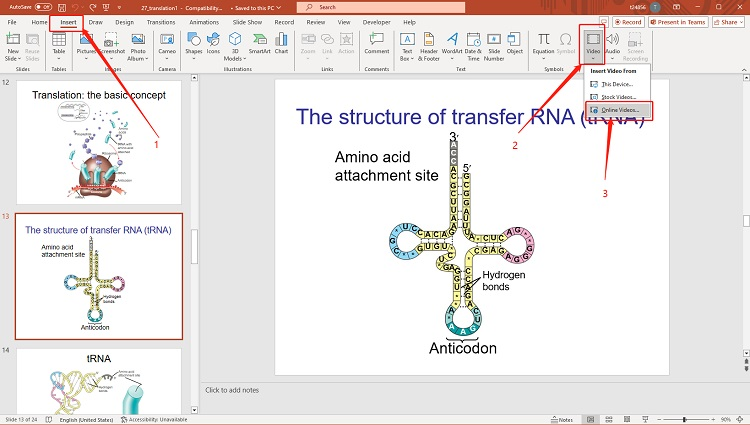Click the Cameo camera button
The image size is (750, 425).
coord(167,46)
